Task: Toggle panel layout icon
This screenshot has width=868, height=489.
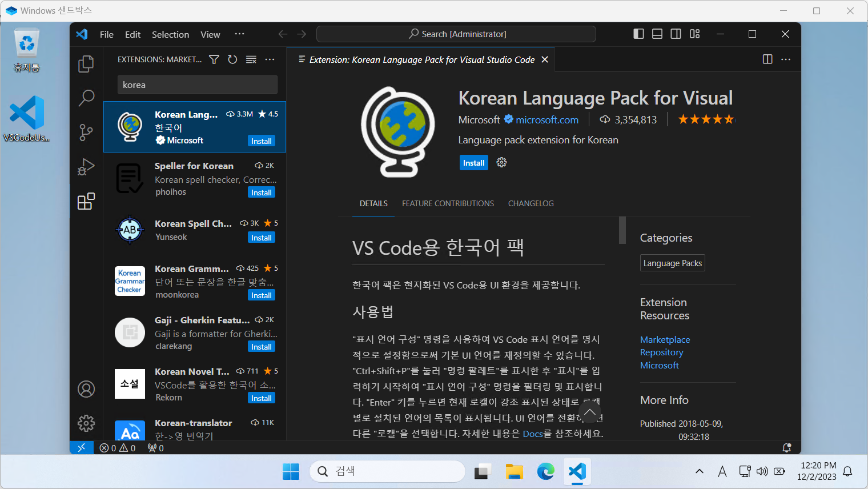Action: (657, 34)
